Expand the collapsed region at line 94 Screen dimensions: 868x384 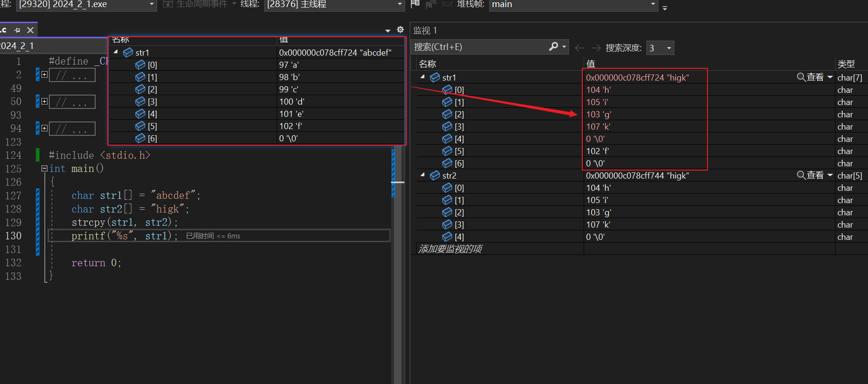click(x=44, y=128)
